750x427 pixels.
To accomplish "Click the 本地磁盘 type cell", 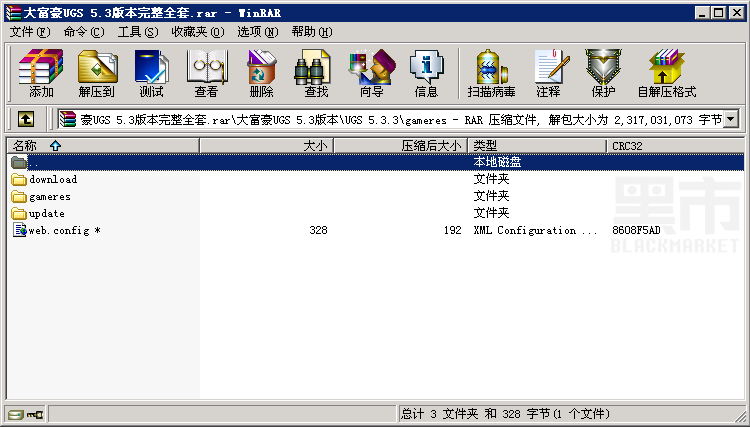I will pos(497,162).
